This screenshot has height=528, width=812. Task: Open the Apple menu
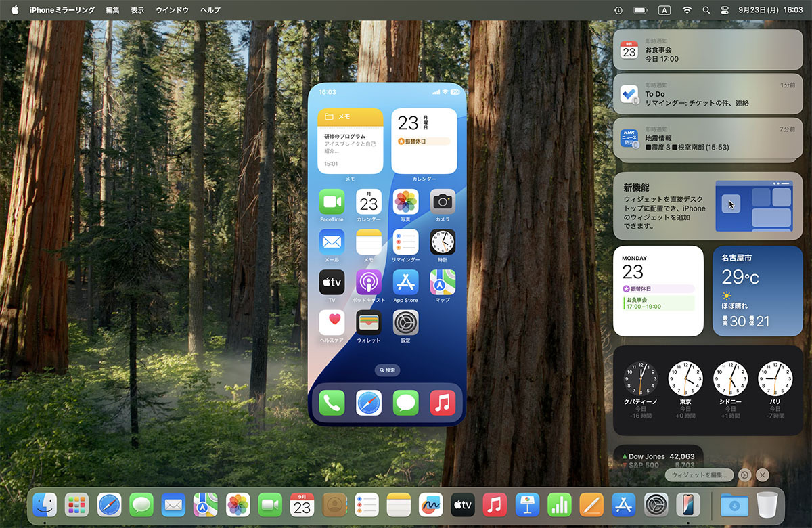point(15,10)
